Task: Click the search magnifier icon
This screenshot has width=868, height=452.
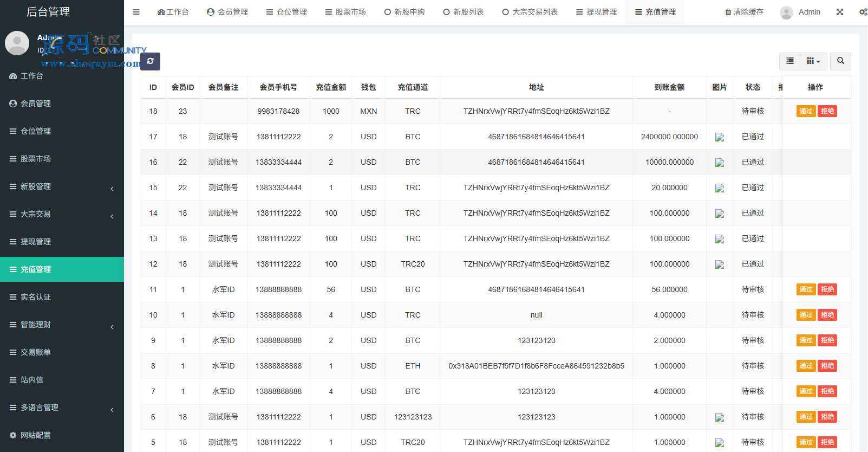Action: [840, 61]
